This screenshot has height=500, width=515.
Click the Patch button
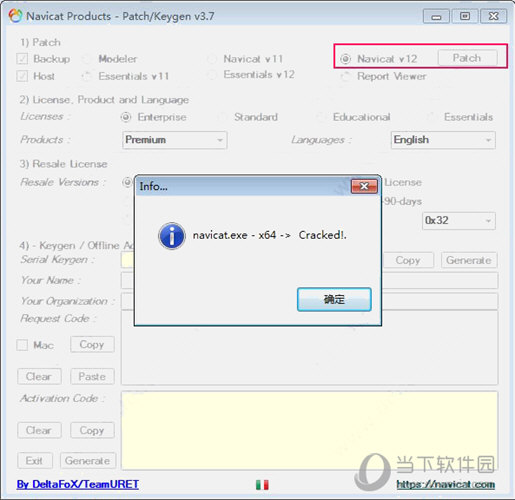coord(467,58)
